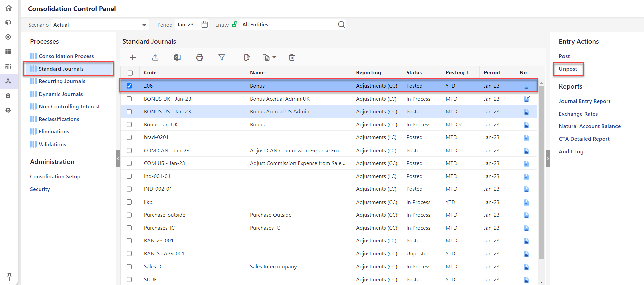Click the target circle icon in sidebar
The image size is (644, 285).
[9, 37]
